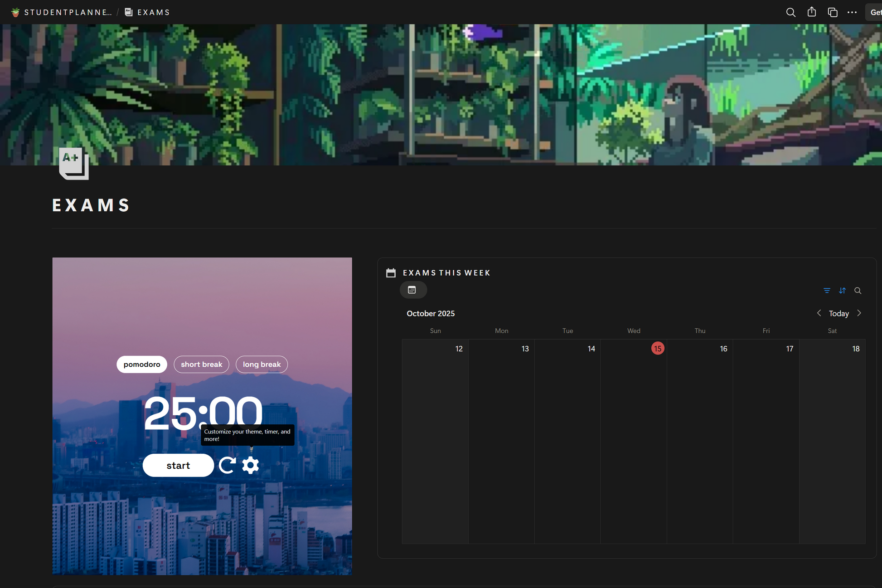Image resolution: width=882 pixels, height=588 pixels.
Task: Select the calendar view tab
Action: [412, 290]
